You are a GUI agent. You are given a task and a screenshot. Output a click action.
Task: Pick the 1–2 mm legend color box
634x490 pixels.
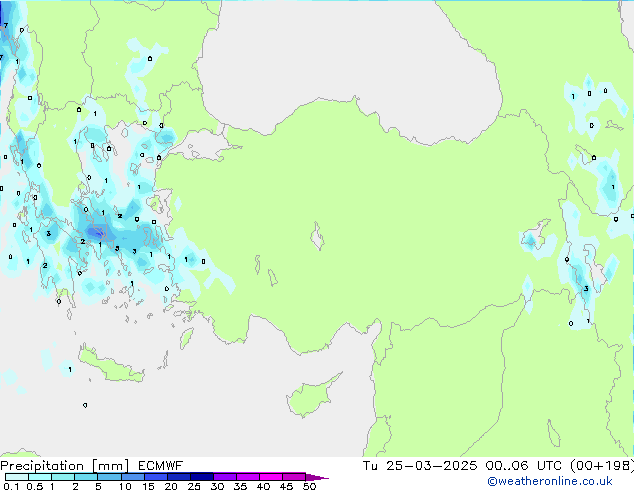[63, 477]
